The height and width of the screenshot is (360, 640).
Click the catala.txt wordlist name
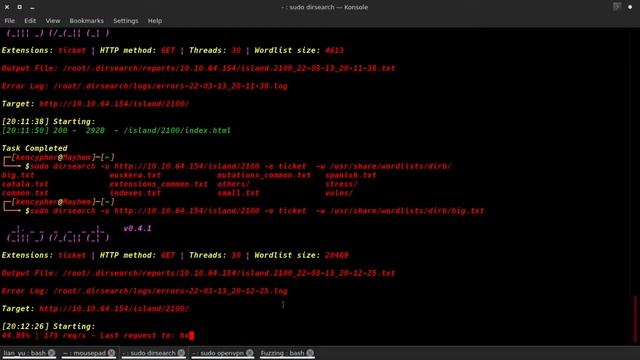pyautogui.click(x=25, y=184)
